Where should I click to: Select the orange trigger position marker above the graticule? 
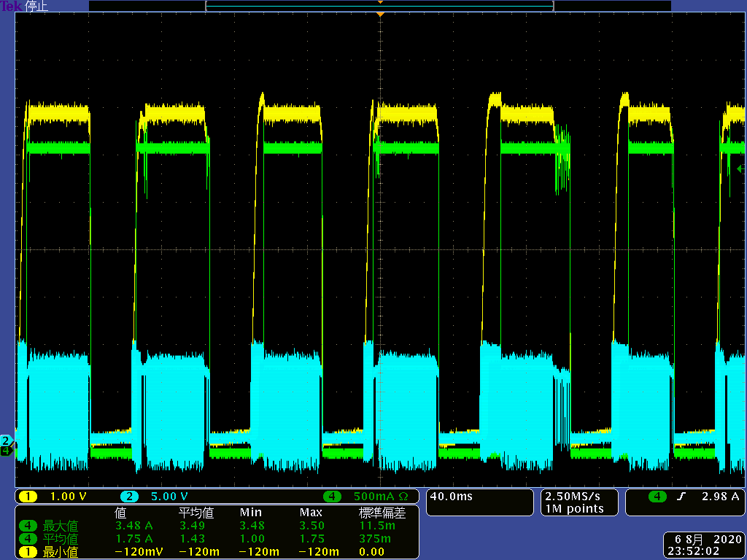[379, 15]
